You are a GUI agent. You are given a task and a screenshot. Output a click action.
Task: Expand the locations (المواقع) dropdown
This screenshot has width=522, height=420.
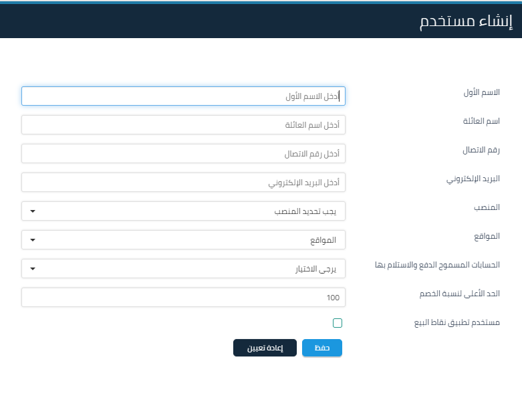pos(183,240)
